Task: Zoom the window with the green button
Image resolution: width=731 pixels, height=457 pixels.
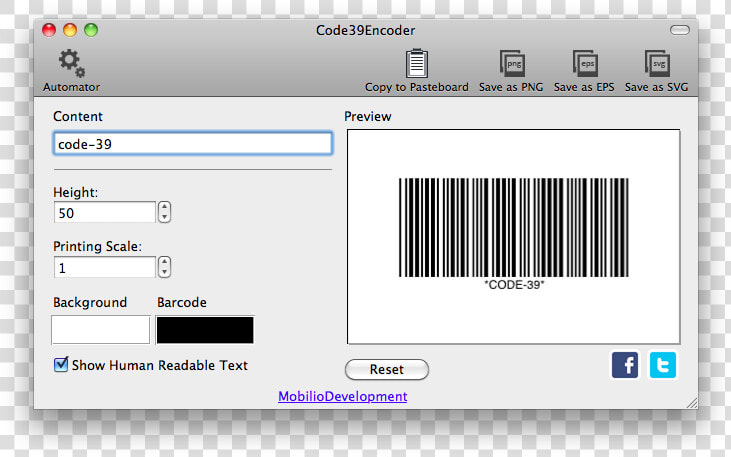Action: point(91,30)
